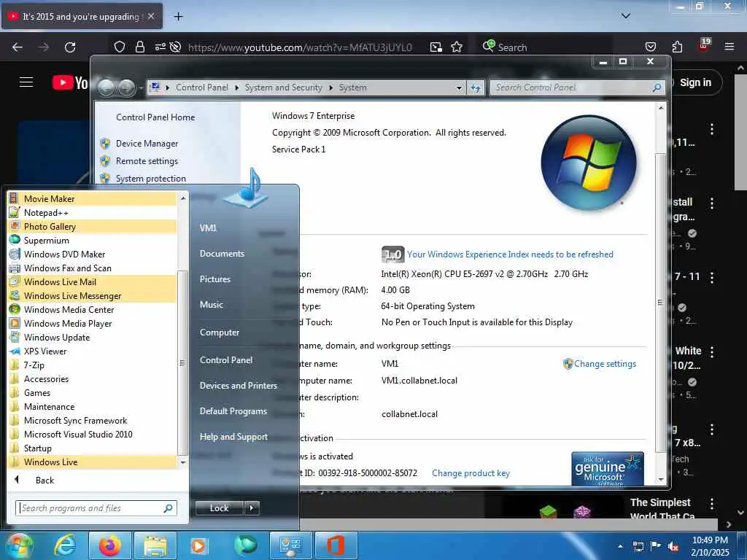This screenshot has height=560, width=747.
Task: Open Help and Support
Action: [x=233, y=437]
